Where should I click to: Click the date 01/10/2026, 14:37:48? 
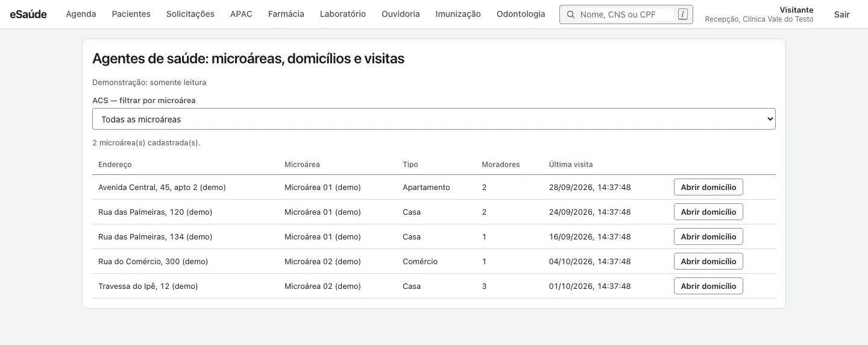pyautogui.click(x=590, y=286)
